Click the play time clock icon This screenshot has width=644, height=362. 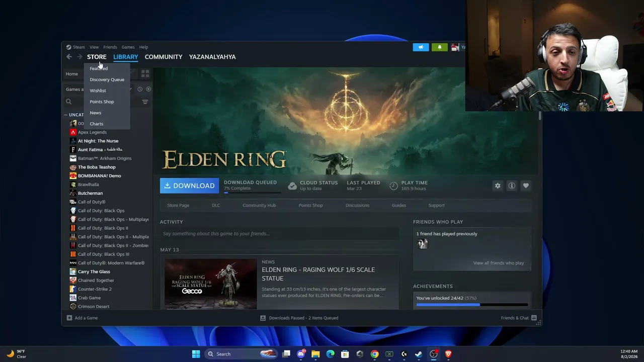point(393,186)
